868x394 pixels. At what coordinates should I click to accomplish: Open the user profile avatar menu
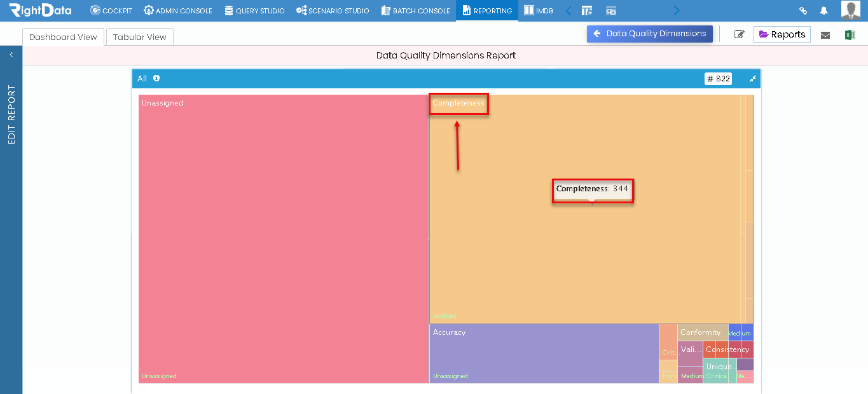(x=852, y=10)
